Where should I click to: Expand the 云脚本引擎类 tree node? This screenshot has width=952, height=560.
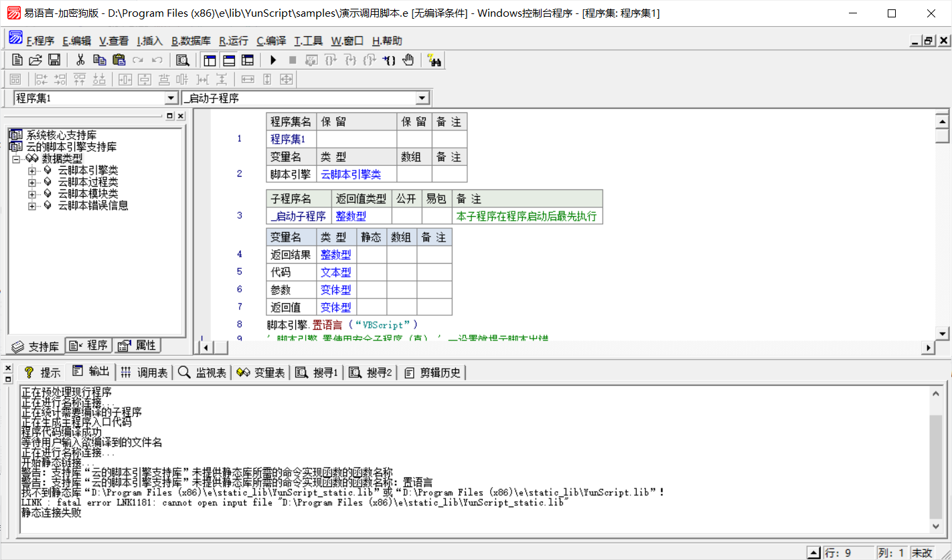31,171
